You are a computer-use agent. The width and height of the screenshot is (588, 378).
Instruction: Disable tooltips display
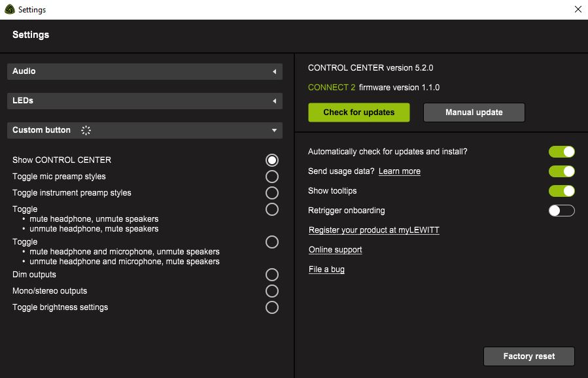point(561,190)
